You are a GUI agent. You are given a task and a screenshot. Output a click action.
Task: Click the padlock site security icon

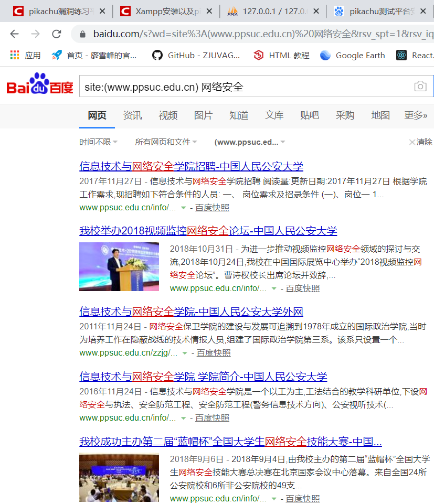click(x=83, y=34)
